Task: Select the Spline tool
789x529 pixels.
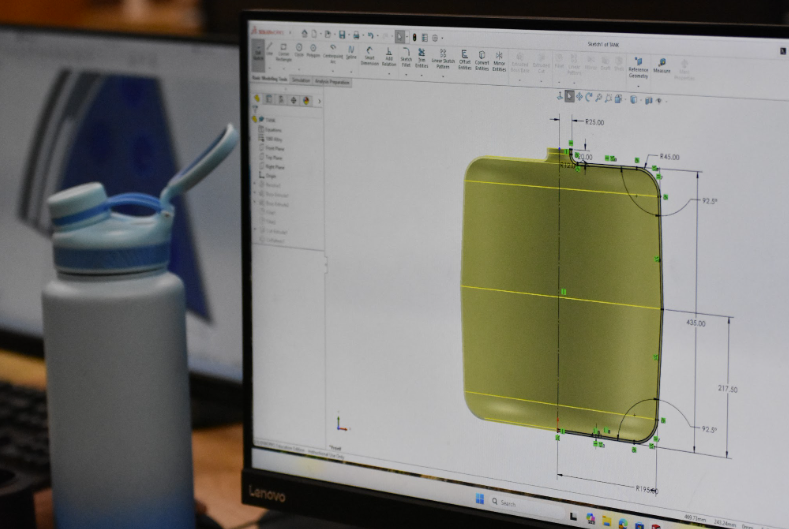Action: coord(351,52)
